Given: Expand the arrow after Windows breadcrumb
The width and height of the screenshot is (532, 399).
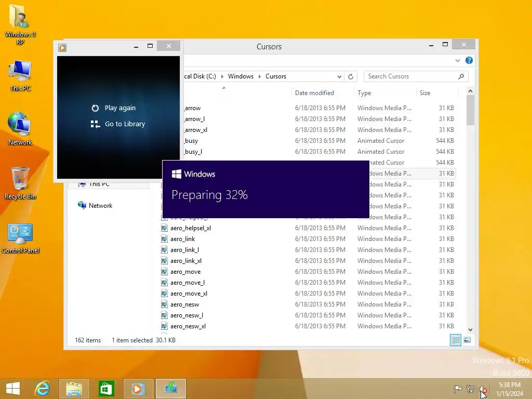Looking at the screenshot, I should point(260,76).
